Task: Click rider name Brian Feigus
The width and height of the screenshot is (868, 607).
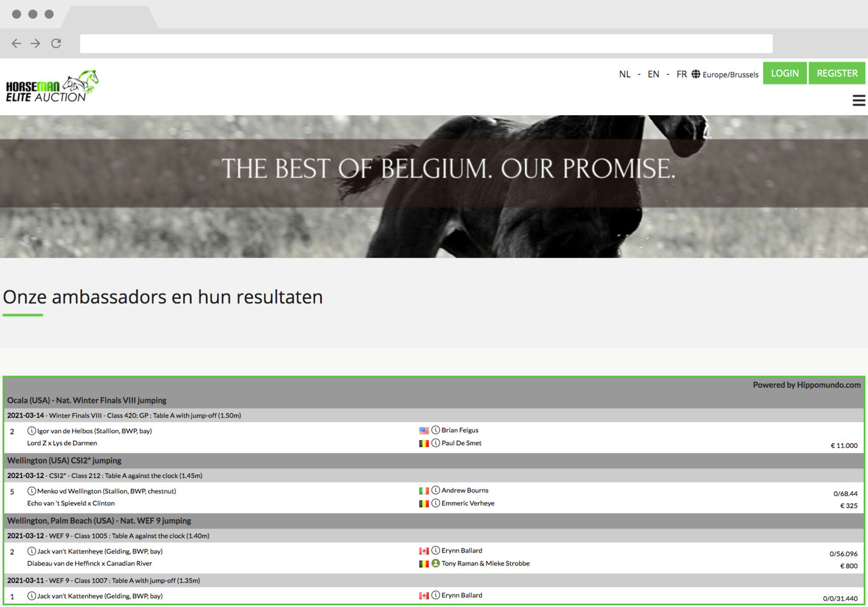Action: (x=460, y=430)
